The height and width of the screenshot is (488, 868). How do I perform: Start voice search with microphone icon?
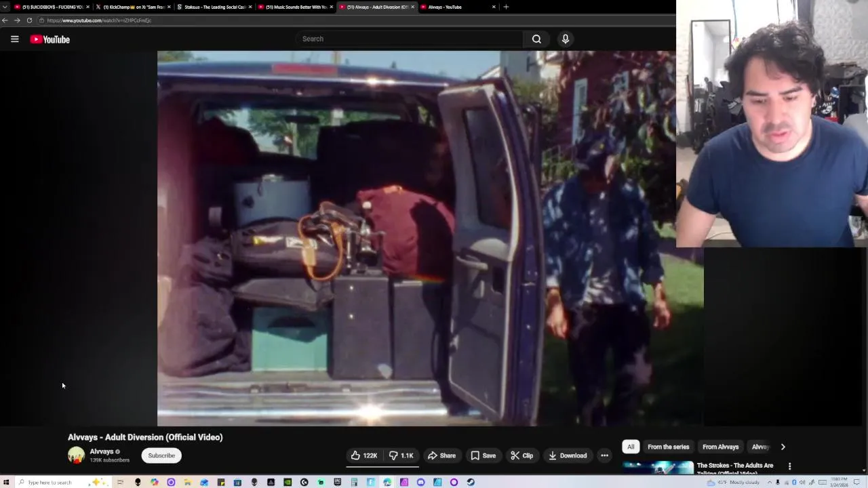click(565, 39)
